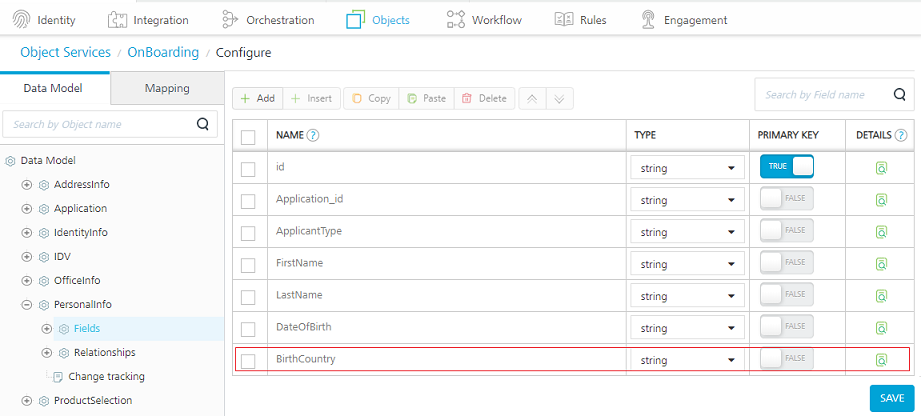The height and width of the screenshot is (416, 921).
Task: Check the checkbox for the FirstName row
Action: point(248,265)
